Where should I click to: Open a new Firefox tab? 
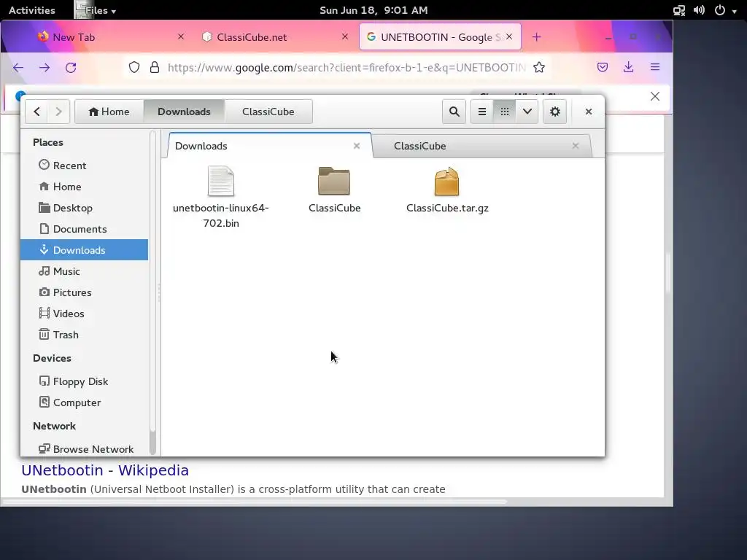point(536,36)
